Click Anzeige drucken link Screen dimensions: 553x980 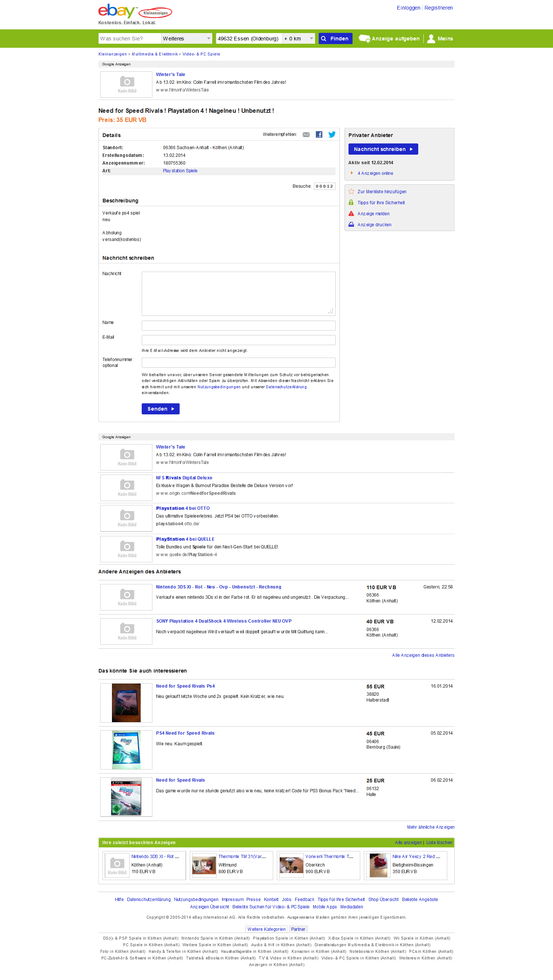pyautogui.click(x=374, y=225)
